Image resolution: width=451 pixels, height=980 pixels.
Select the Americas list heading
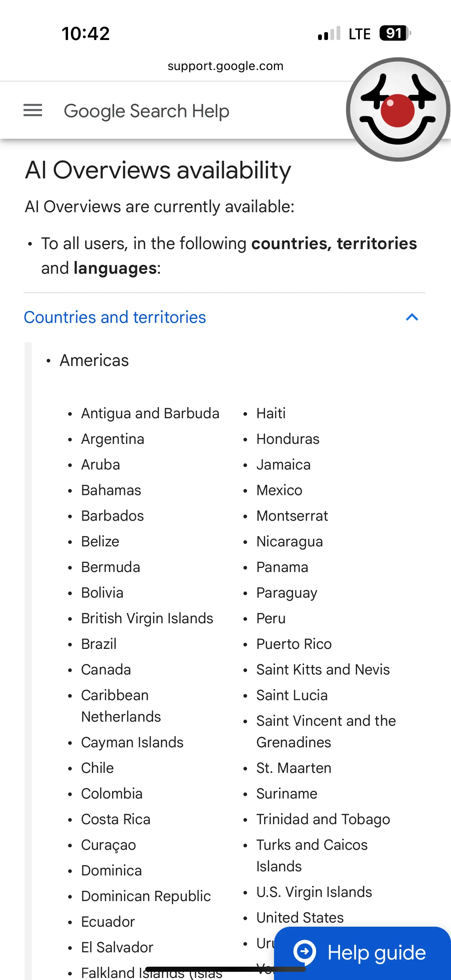click(94, 360)
